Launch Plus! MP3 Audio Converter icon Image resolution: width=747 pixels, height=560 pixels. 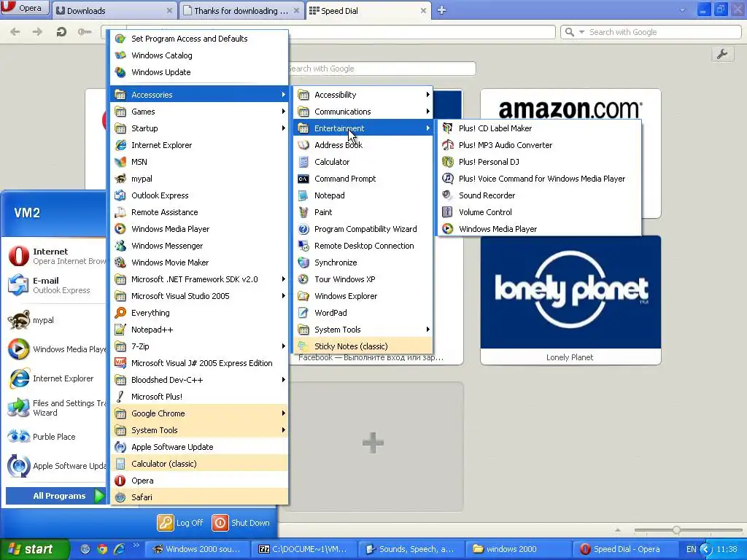(x=447, y=145)
